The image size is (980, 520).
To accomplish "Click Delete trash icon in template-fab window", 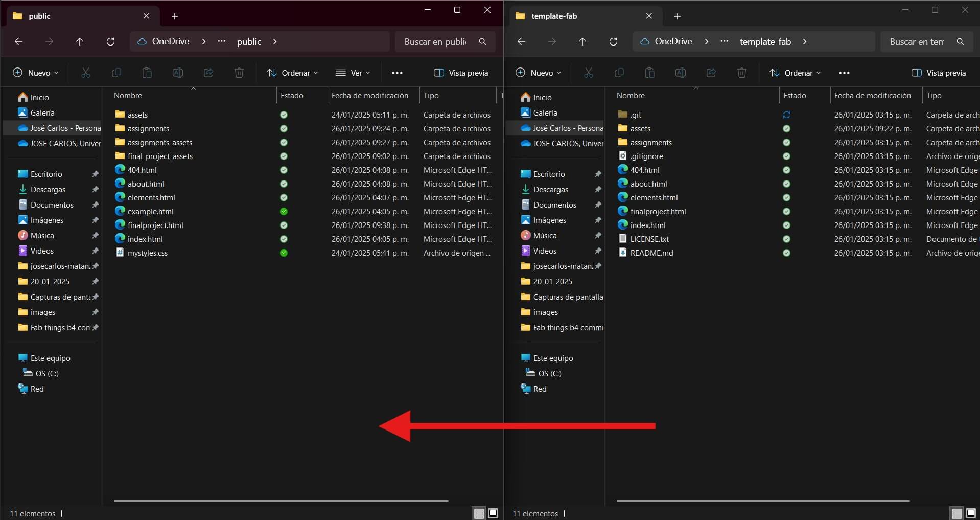I will pos(742,73).
